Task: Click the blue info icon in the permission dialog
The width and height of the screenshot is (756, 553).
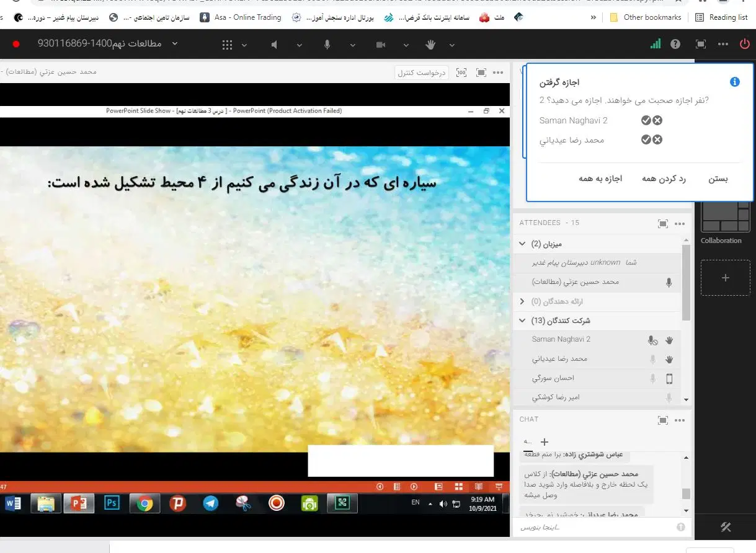Action: [x=735, y=82]
